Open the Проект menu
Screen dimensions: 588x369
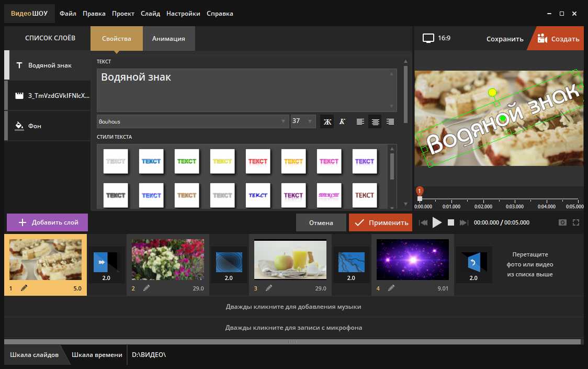tap(123, 13)
